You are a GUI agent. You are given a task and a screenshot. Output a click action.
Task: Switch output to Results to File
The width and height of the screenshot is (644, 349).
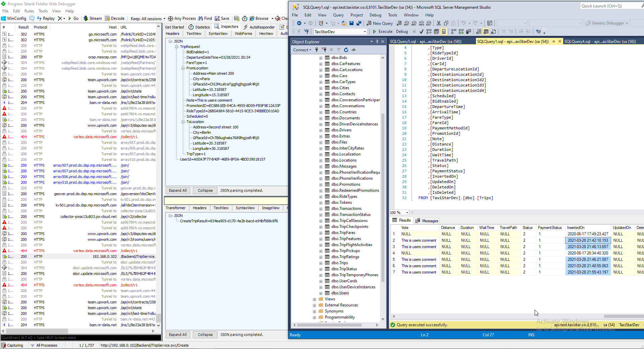493,32
